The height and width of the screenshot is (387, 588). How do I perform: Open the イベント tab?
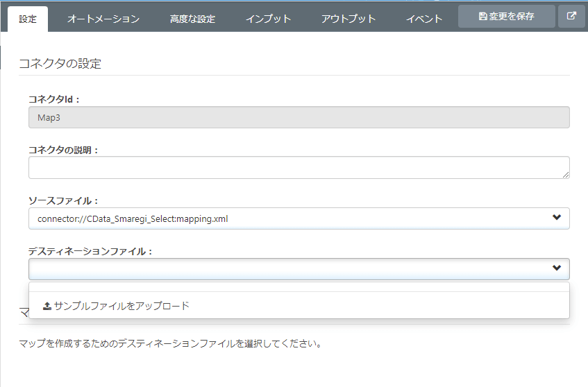[x=424, y=19]
